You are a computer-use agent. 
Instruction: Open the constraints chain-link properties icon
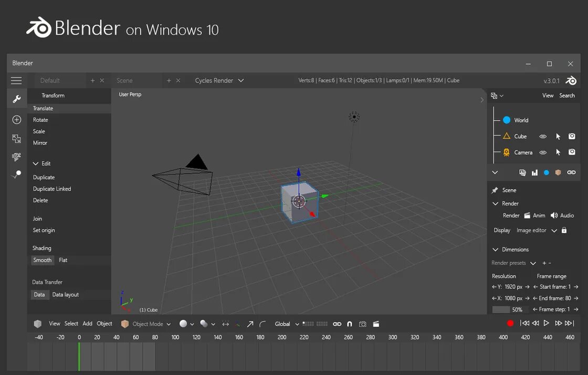pos(571,172)
